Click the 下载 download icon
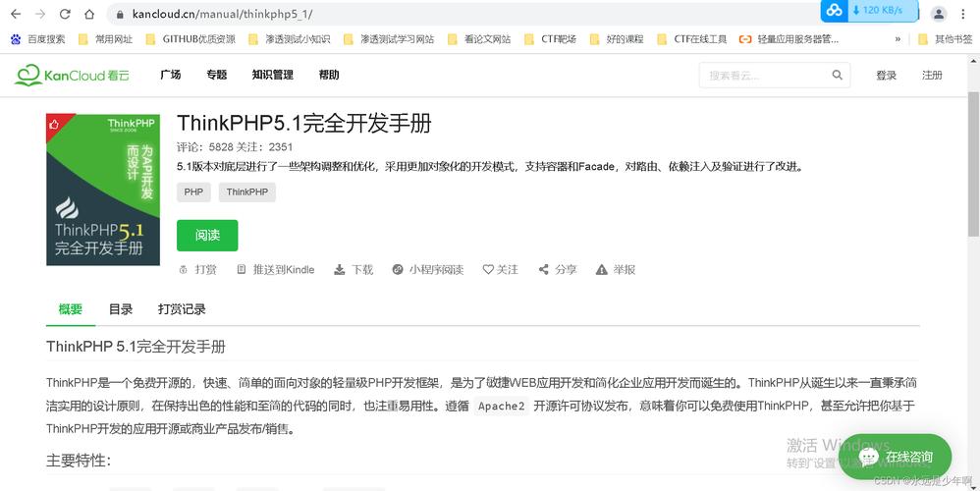Screen dimensions: 980x491 point(340,269)
